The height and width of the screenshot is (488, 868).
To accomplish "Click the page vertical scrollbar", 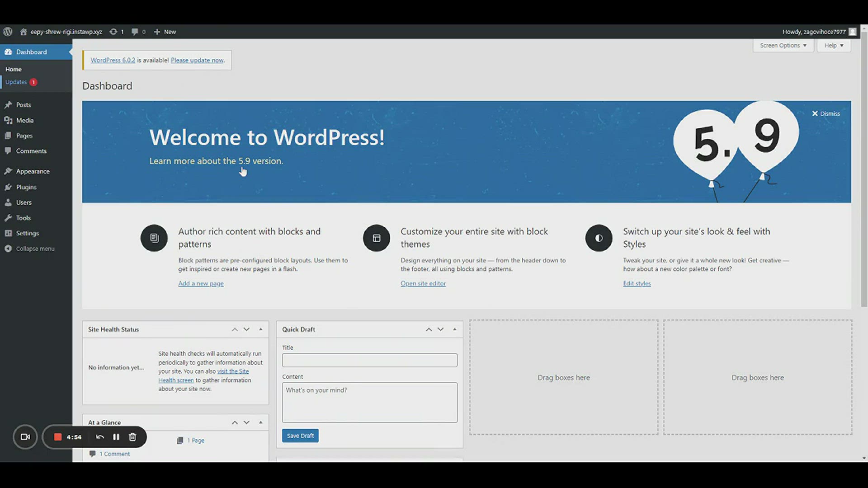I will [864, 169].
